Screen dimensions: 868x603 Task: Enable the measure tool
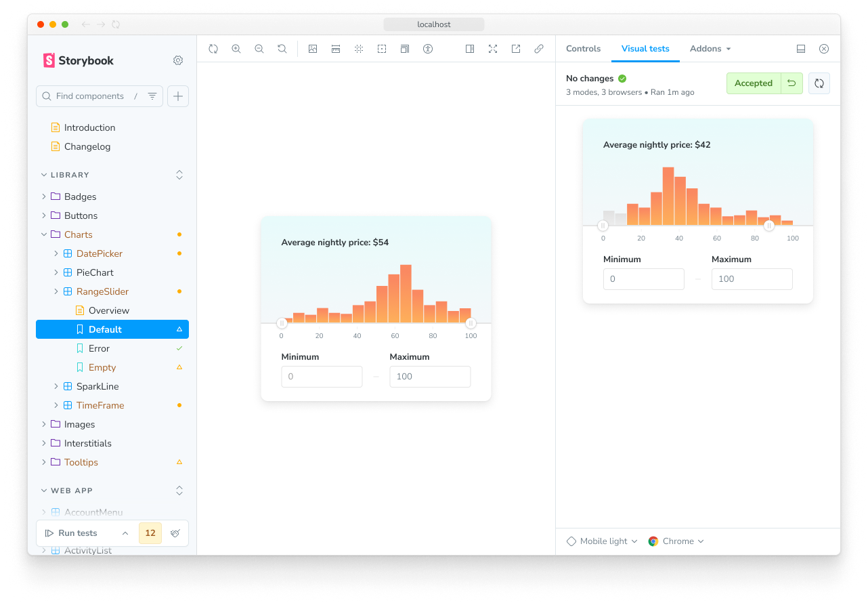point(335,49)
